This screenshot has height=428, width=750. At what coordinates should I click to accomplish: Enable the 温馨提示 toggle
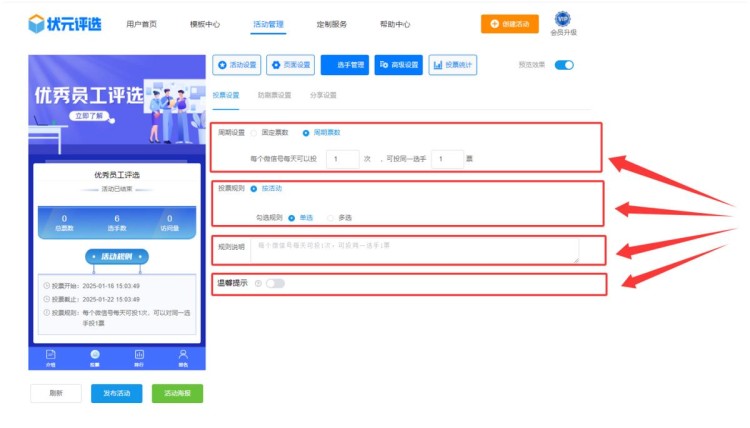coord(274,283)
